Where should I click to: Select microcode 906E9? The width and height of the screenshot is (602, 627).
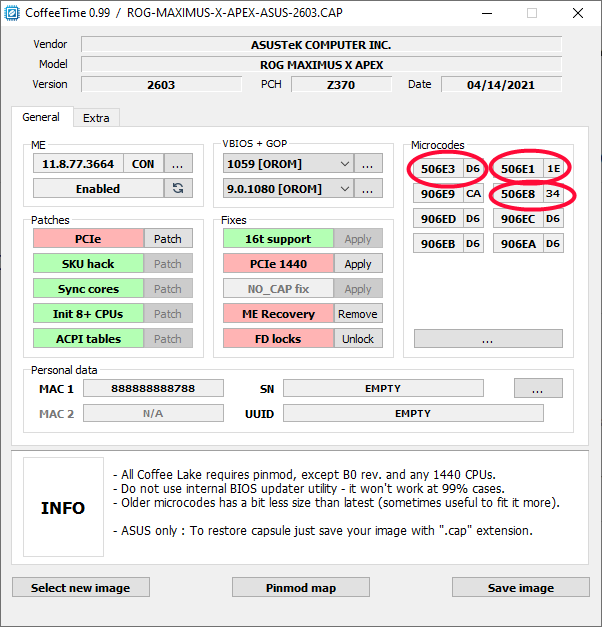[438, 194]
